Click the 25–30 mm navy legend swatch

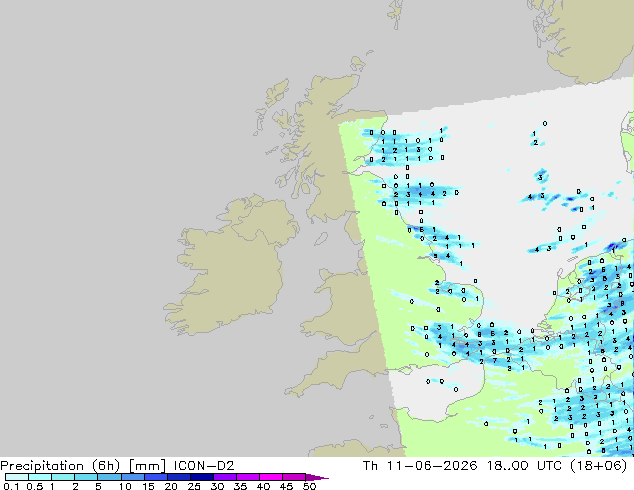click(201, 477)
